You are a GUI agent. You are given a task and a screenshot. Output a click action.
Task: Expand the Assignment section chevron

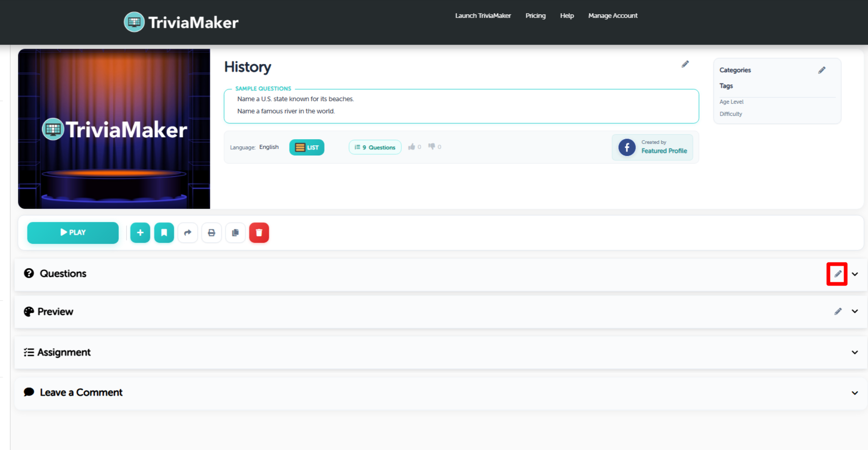855,352
